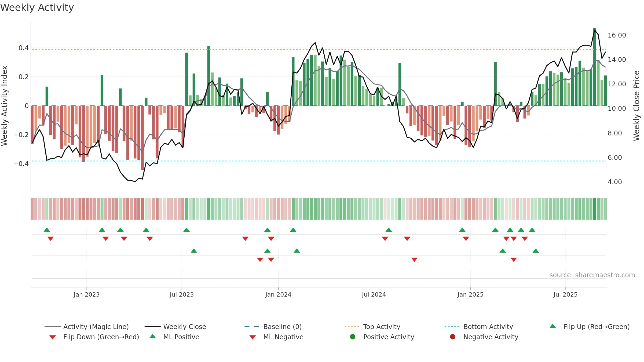The height and width of the screenshot is (362, 644).
Task: Click the Jul 2024 axis label
Action: coord(374,294)
